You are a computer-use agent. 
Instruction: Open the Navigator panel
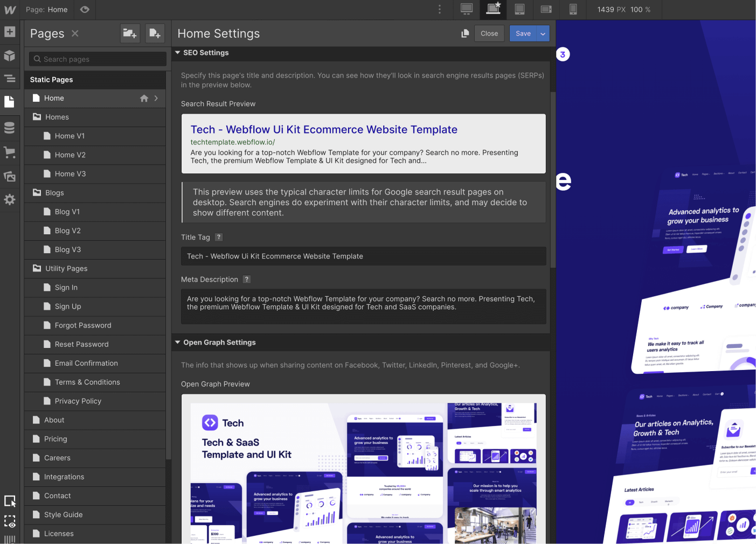click(x=10, y=79)
